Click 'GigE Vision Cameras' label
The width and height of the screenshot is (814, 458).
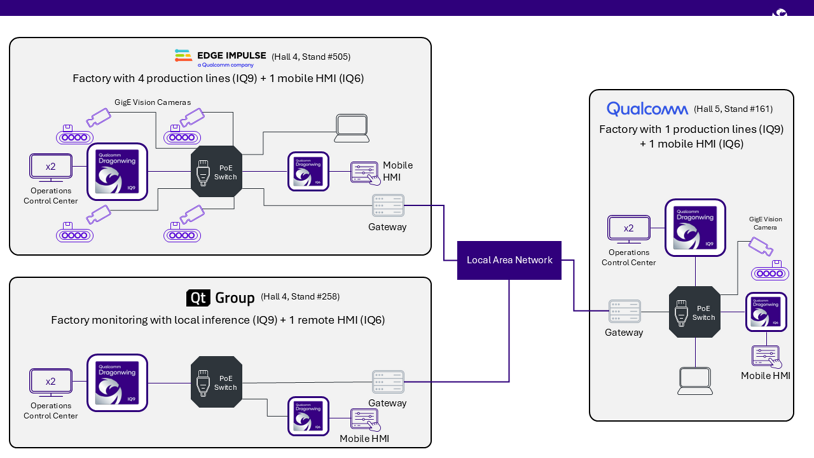pos(153,102)
